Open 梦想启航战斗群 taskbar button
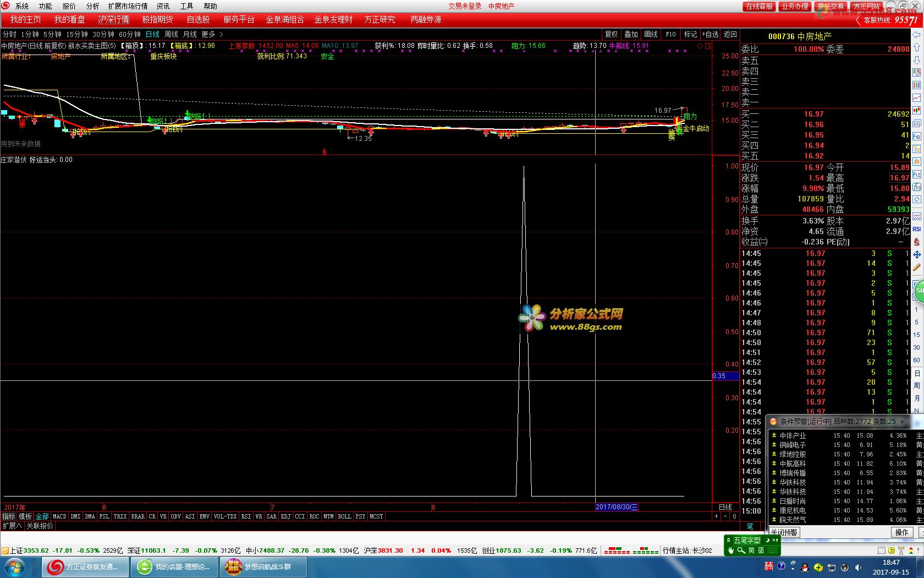Viewport: 924px width, 578px height. [263, 567]
